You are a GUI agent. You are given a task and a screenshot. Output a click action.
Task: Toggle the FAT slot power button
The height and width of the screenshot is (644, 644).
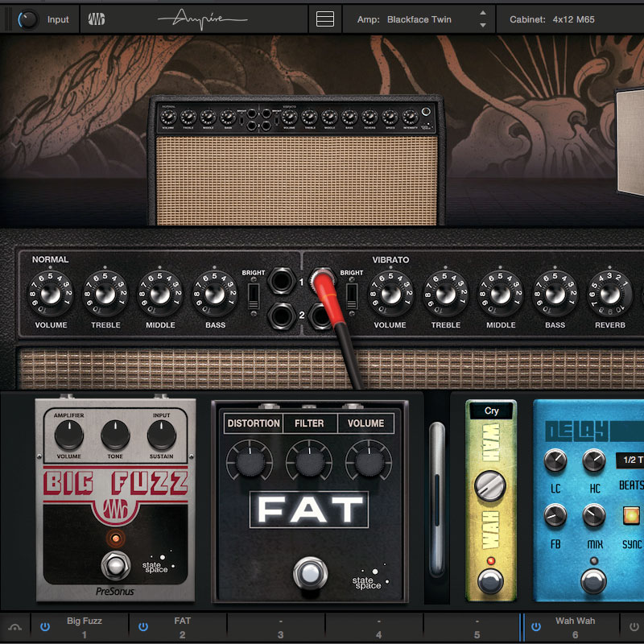point(143,627)
